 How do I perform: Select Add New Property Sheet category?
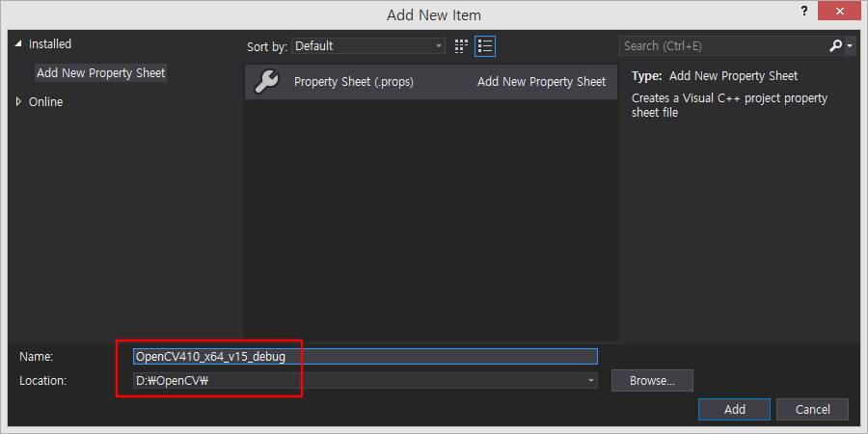click(x=100, y=72)
